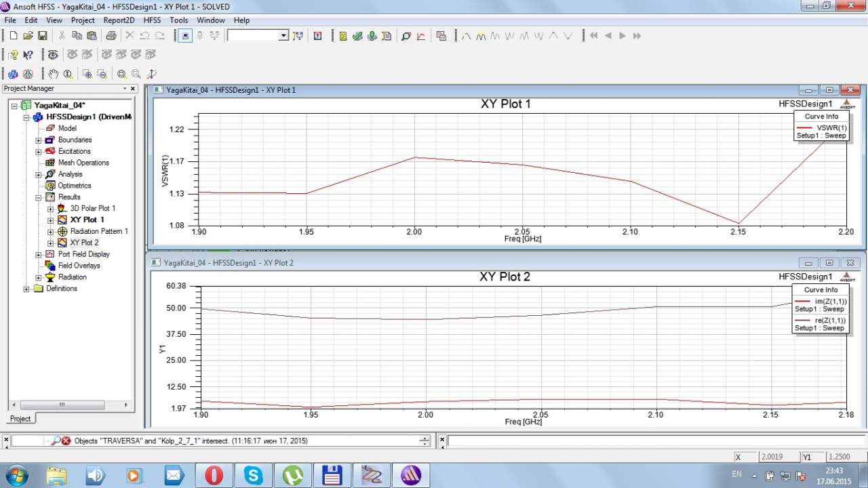The width and height of the screenshot is (868, 488).
Task: Select Radiation Pattern 1 in project tree
Action: pos(99,231)
